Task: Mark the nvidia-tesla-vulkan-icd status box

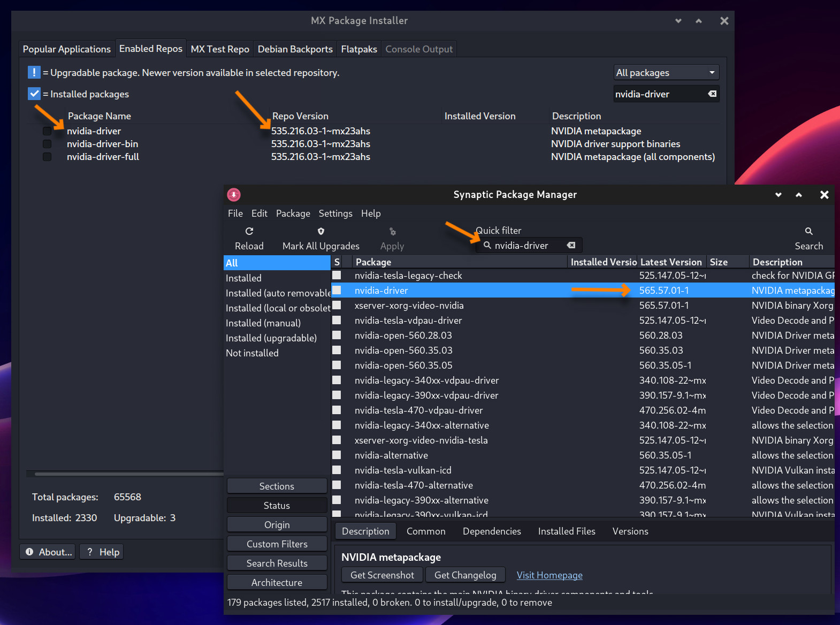Action: 337,470
